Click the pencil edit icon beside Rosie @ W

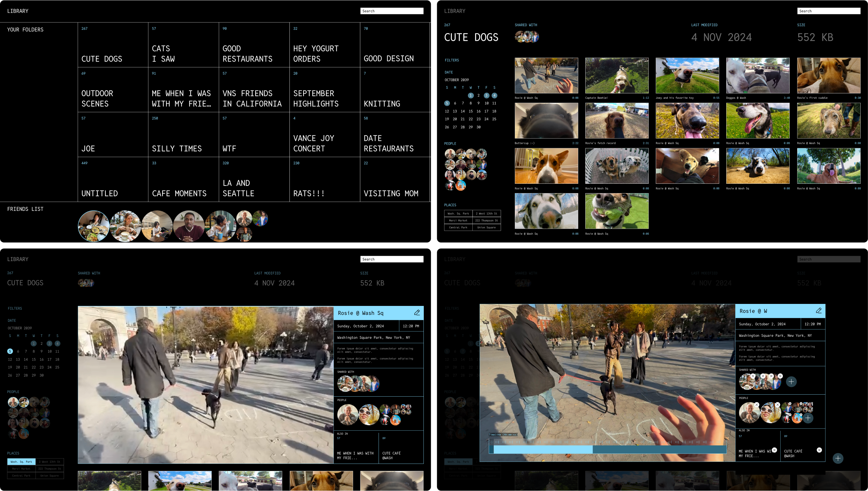[819, 311]
